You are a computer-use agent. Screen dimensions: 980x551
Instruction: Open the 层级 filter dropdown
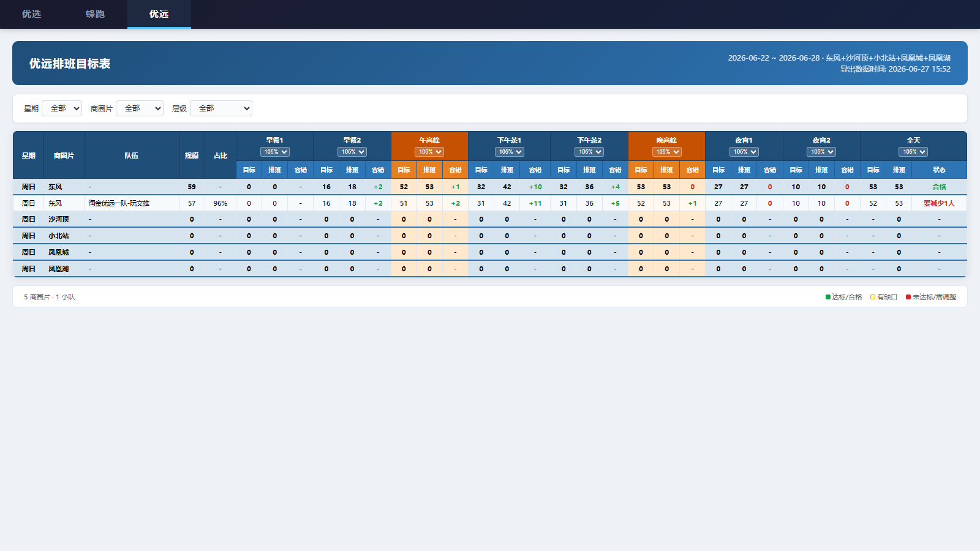pyautogui.click(x=221, y=108)
